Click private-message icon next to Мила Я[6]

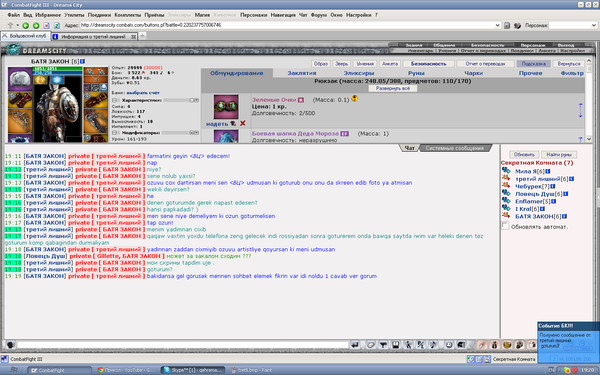pyautogui.click(x=506, y=171)
